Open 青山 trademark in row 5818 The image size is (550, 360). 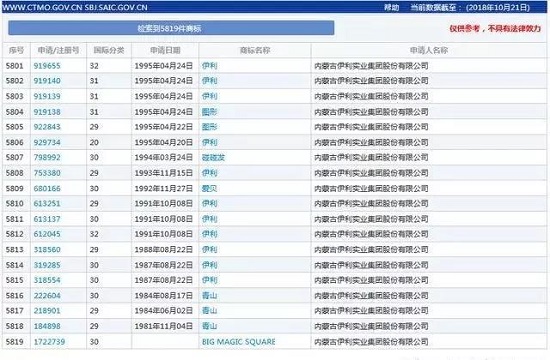[x=209, y=326]
